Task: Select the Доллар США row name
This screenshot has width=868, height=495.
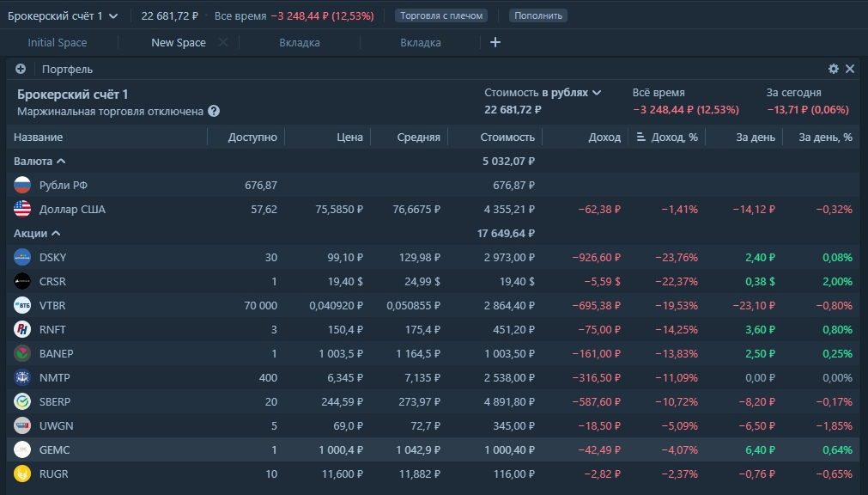Action: (72, 209)
